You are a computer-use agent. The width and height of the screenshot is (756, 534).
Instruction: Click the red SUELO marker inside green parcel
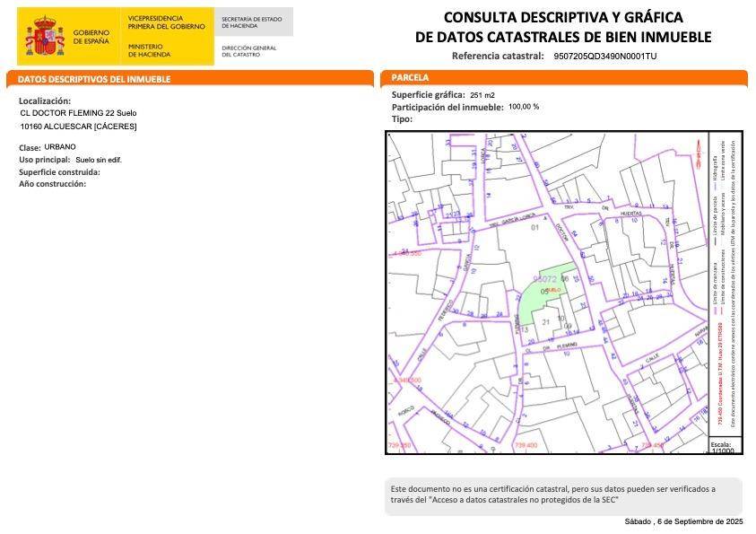(554, 290)
